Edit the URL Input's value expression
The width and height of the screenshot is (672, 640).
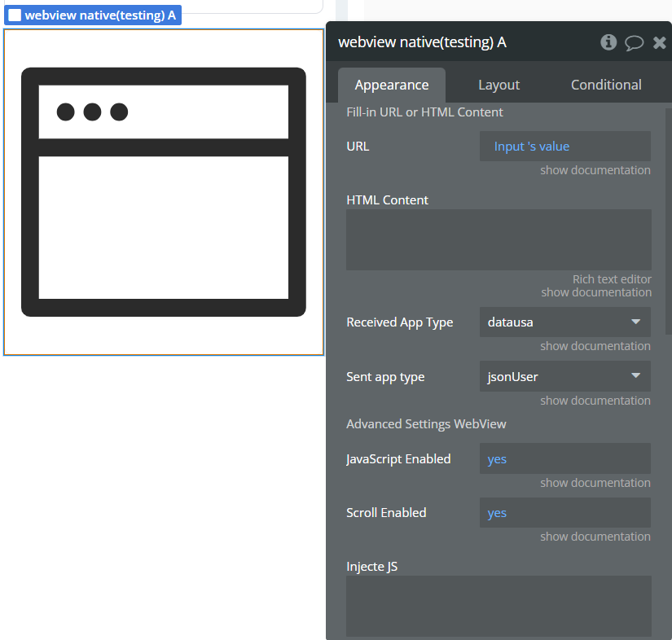coord(532,147)
